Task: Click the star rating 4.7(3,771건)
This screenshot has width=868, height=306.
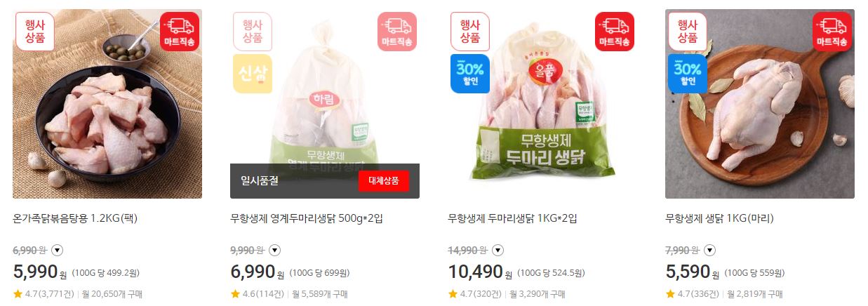Action: click(44, 294)
